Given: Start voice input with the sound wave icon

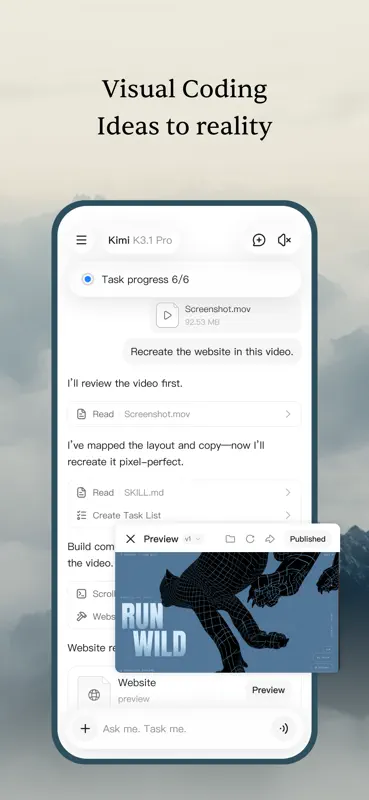Looking at the screenshot, I should tap(284, 729).
